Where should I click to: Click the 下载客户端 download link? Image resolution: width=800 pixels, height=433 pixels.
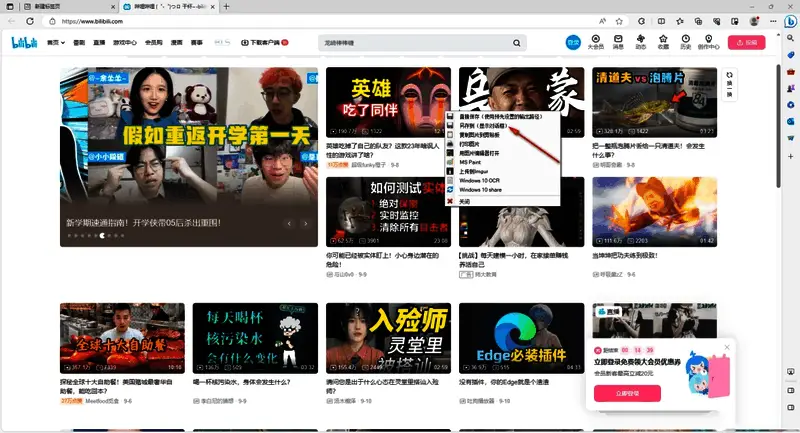coord(265,43)
